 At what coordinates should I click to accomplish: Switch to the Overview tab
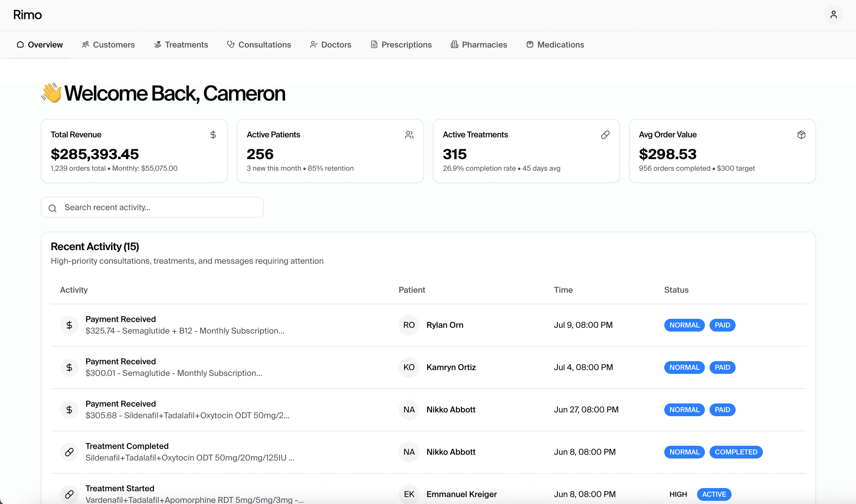[40, 45]
